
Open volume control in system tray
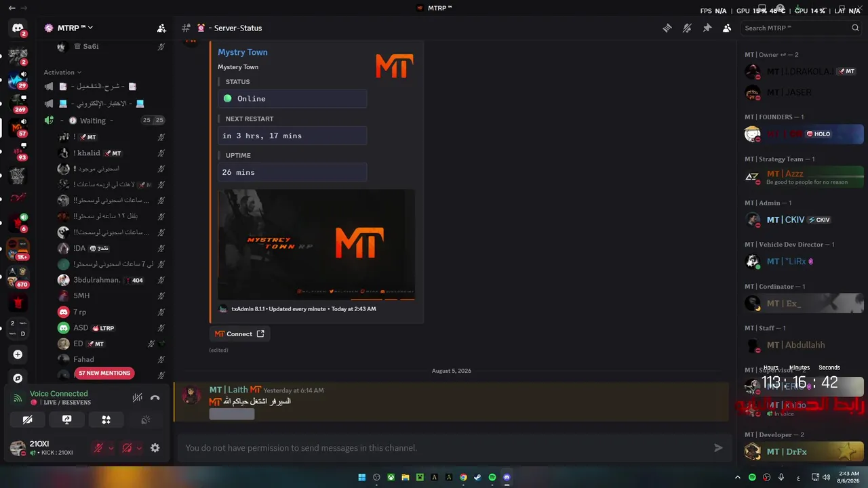tap(827, 477)
